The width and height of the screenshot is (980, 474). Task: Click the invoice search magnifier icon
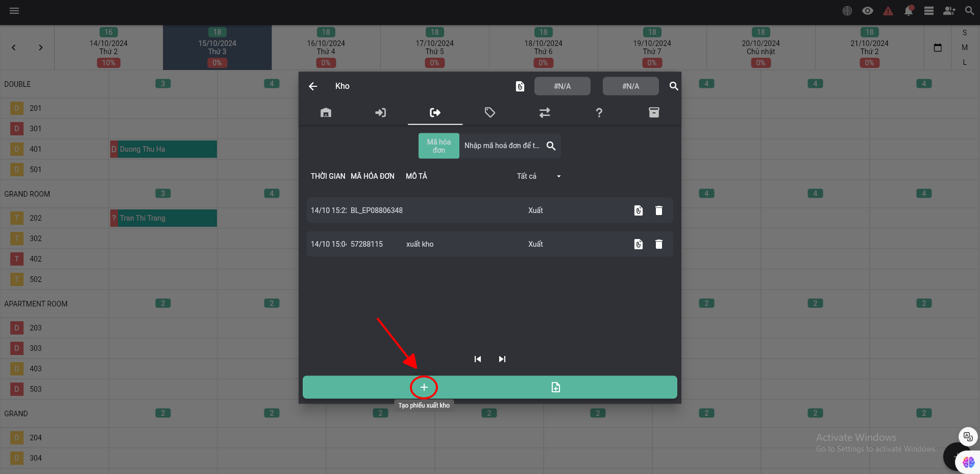(x=551, y=146)
